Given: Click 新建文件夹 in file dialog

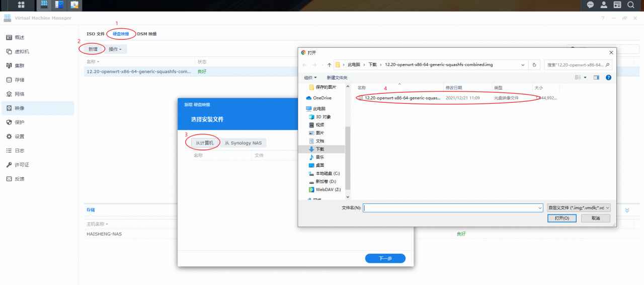Looking at the screenshot, I should coord(337,78).
